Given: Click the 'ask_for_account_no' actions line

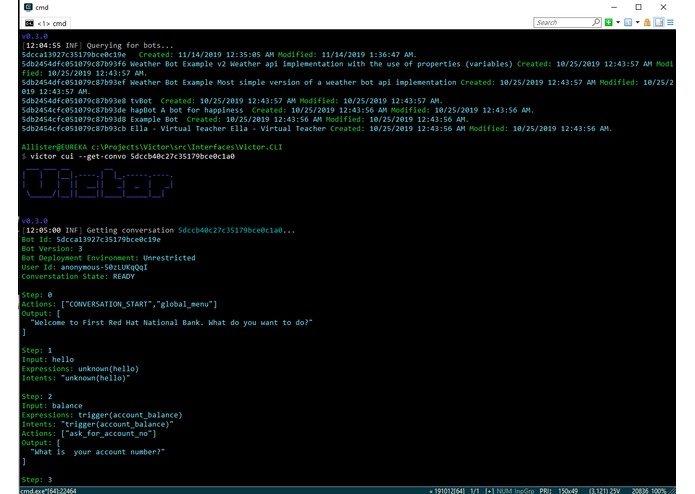Looking at the screenshot, I should point(89,433).
